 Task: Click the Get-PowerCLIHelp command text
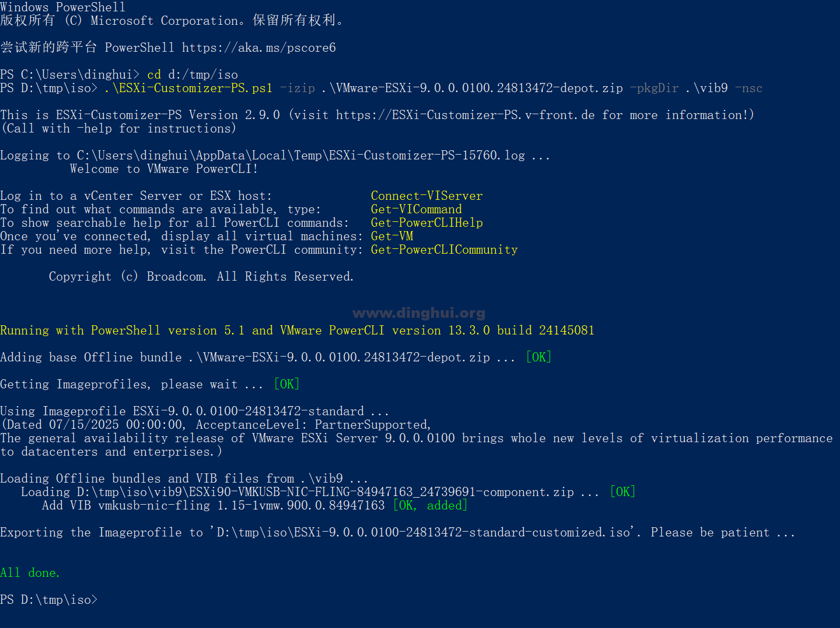(x=426, y=222)
